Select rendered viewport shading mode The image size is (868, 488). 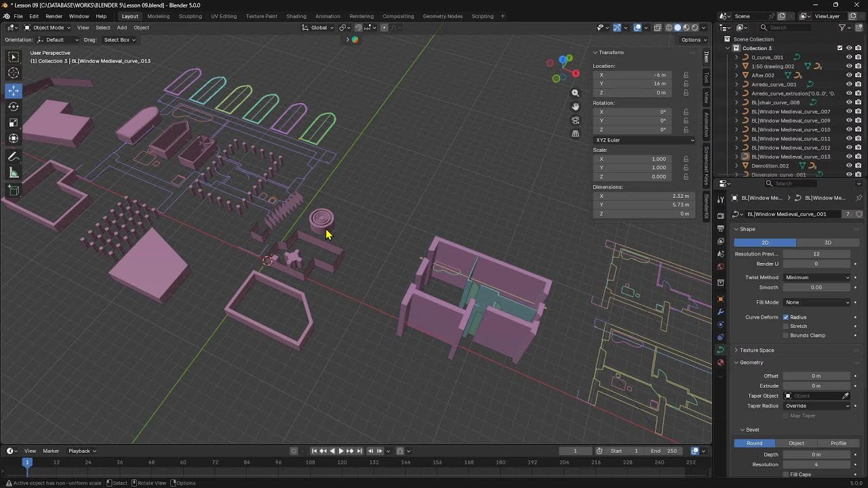coord(695,28)
